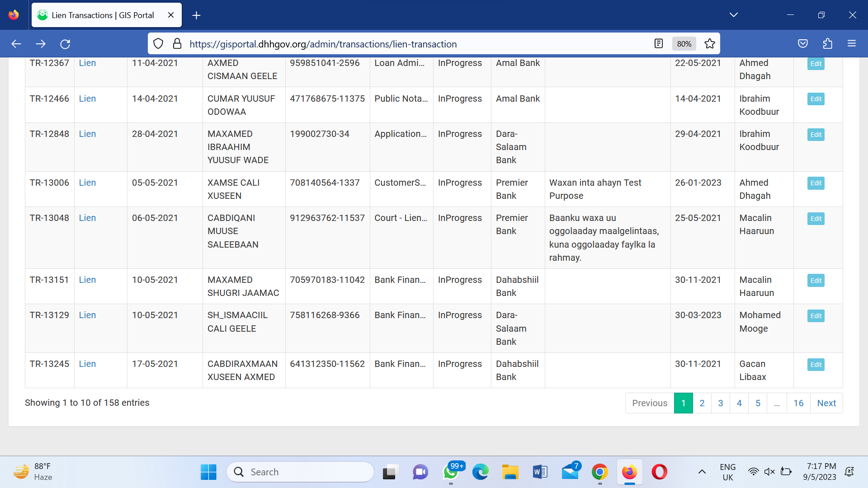Open Lien link for TR-12848

(87, 134)
